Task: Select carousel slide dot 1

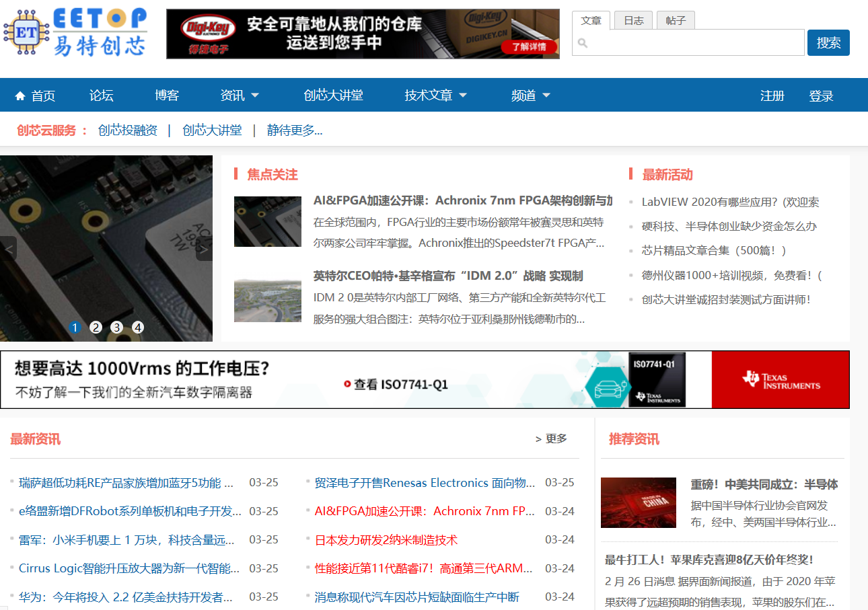Action: tap(75, 328)
